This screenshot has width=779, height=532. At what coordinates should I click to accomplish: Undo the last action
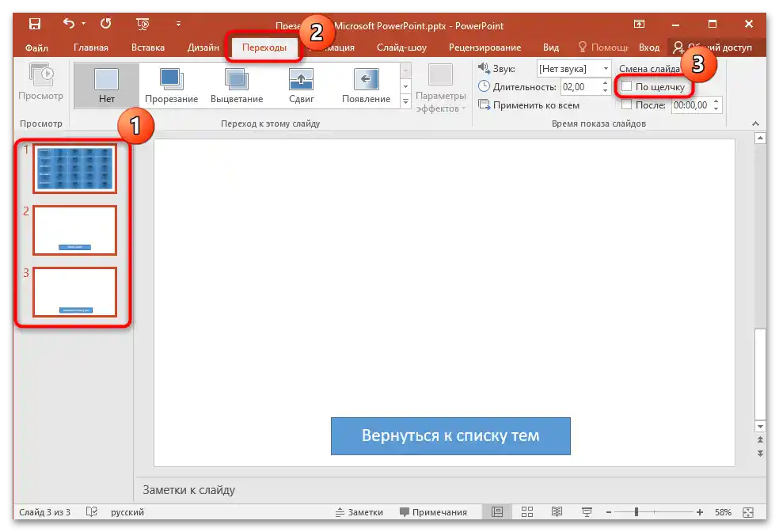point(69,23)
